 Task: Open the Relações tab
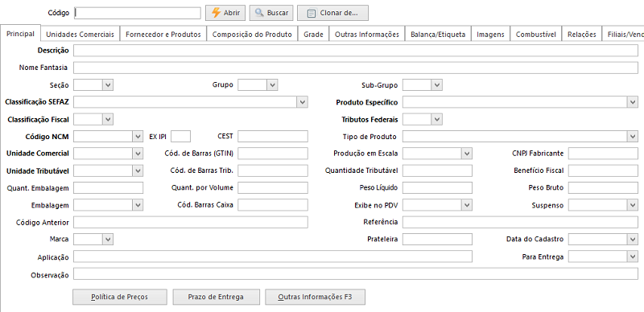[x=581, y=35]
